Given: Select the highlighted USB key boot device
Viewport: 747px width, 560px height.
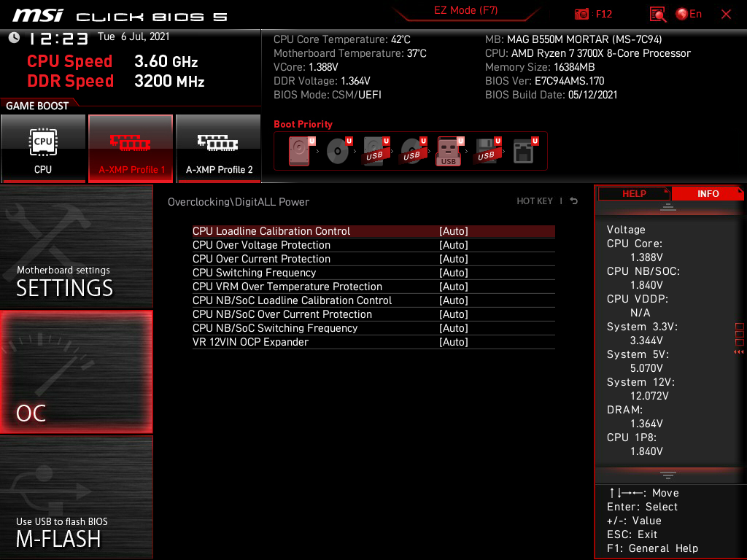Looking at the screenshot, I should (449, 151).
